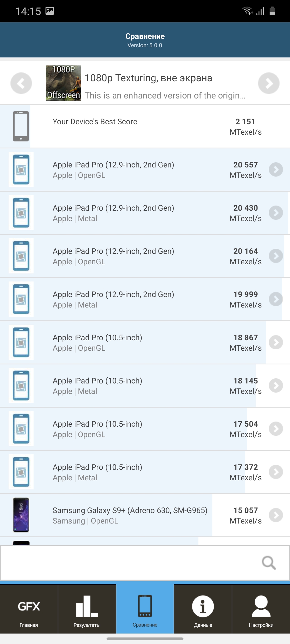
Task: Open iPad Pro 10.5-inch 18 145 chevron
Action: (276, 386)
